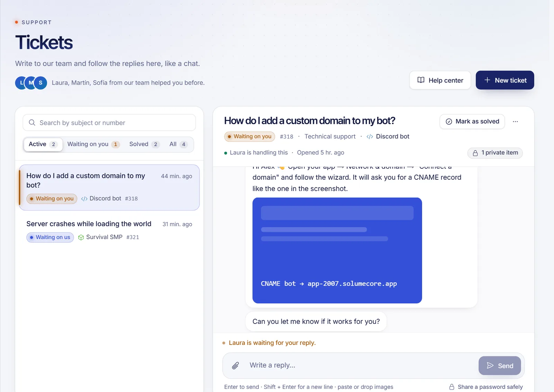Click the checkmark icon in Mark as solved

(449, 122)
